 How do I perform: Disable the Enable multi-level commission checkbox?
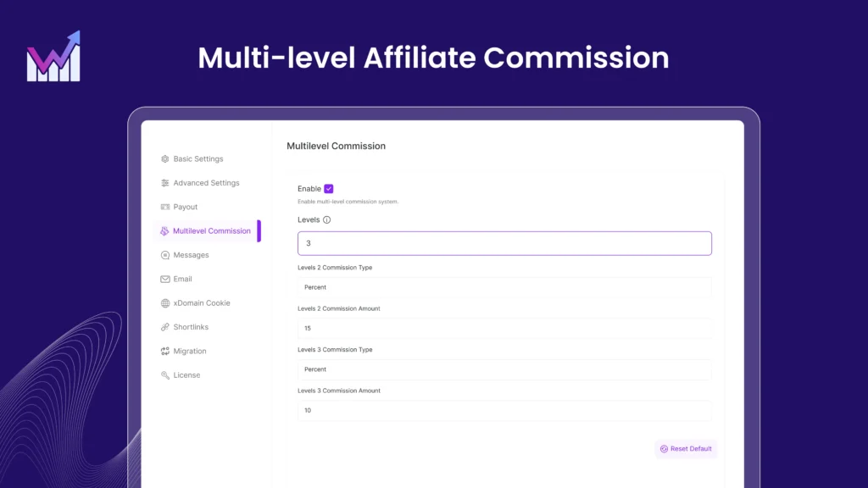pyautogui.click(x=329, y=189)
